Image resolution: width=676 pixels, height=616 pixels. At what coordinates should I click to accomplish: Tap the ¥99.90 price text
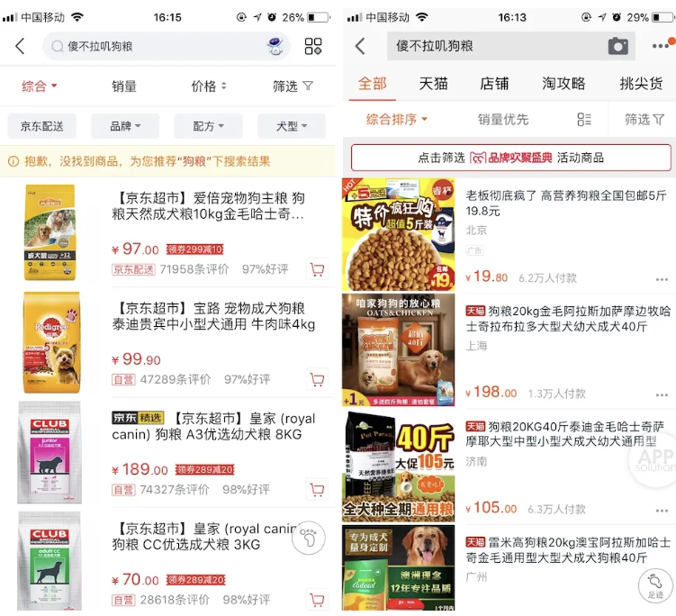[136, 359]
